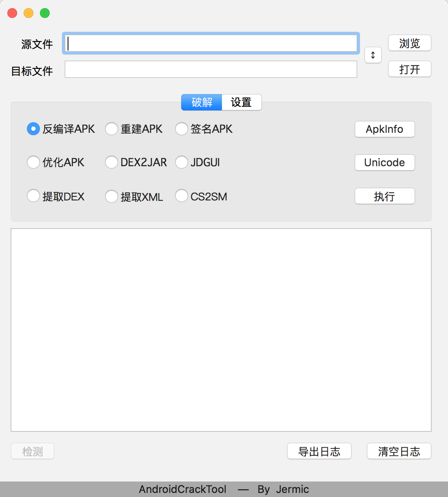Pick the DEX2JAR radio option

(x=112, y=162)
